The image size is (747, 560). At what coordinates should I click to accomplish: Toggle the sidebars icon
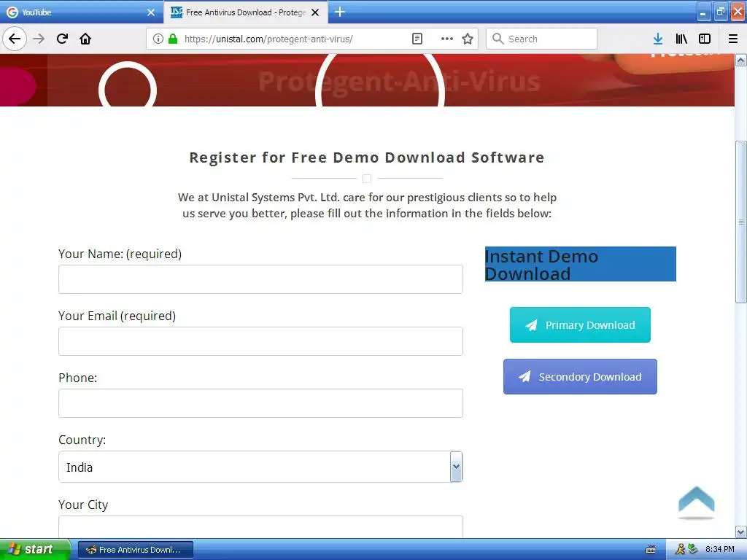click(705, 39)
